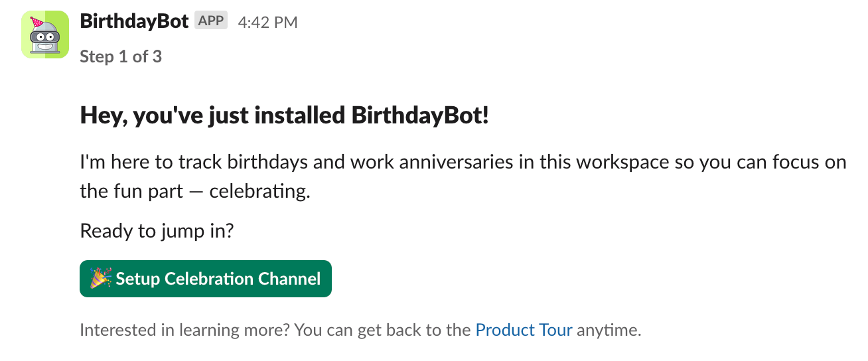Image resolution: width=868 pixels, height=361 pixels.
Task: Click the APP badge beside BirthdayBot
Action: (211, 21)
